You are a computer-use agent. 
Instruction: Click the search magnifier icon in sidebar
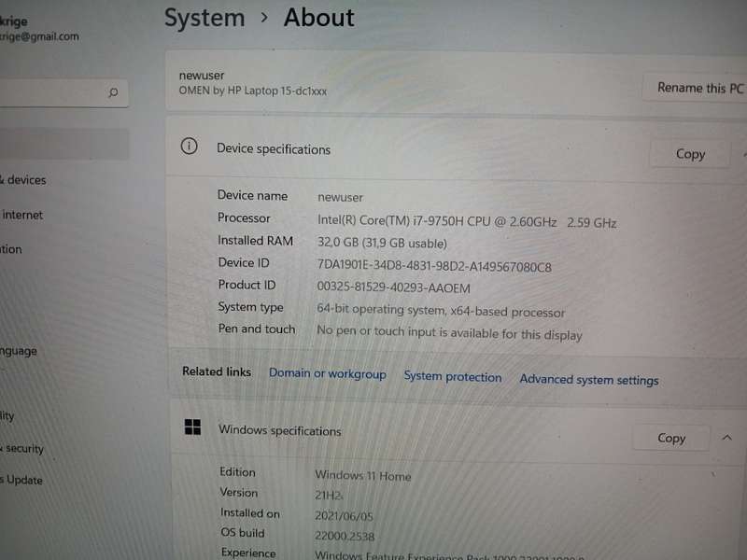click(x=113, y=91)
